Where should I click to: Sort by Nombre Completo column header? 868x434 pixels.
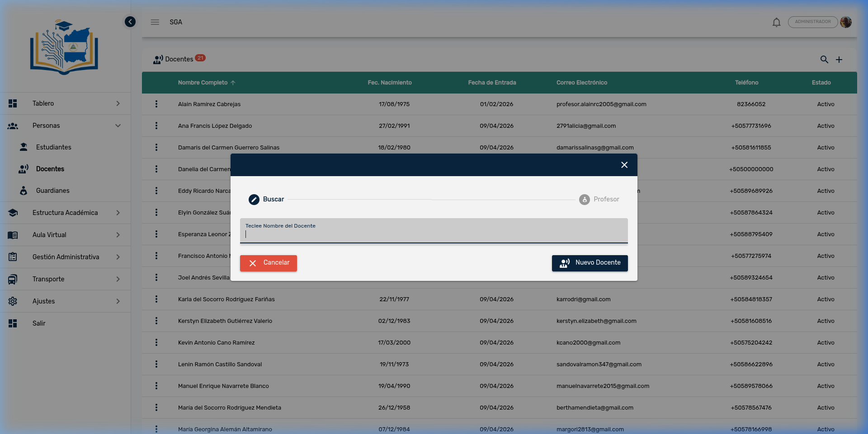[x=203, y=83]
